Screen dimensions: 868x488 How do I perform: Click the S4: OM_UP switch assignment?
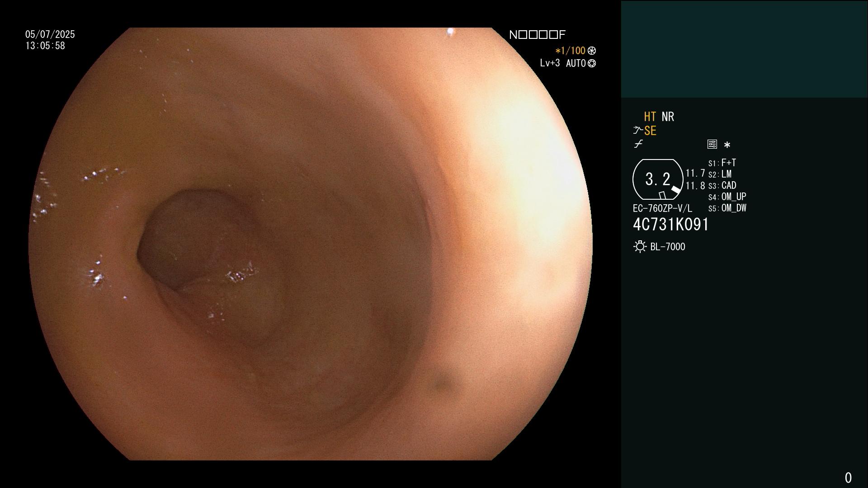click(x=727, y=197)
